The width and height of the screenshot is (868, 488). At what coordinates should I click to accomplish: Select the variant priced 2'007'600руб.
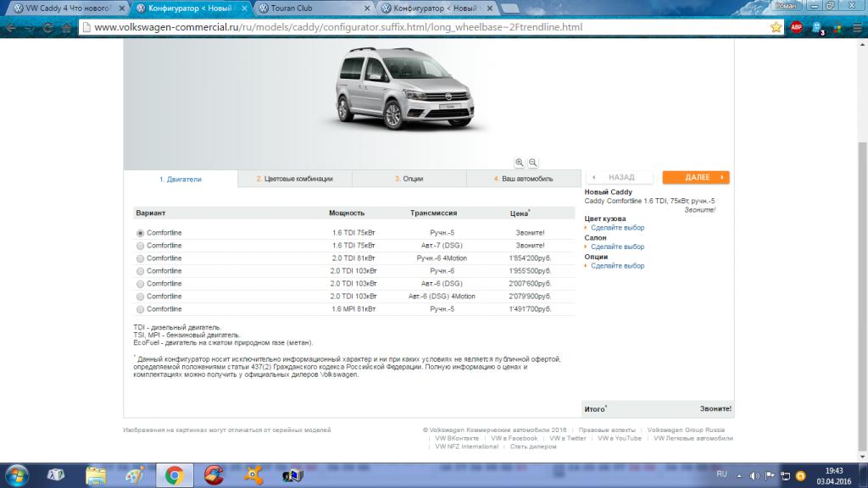tap(140, 285)
